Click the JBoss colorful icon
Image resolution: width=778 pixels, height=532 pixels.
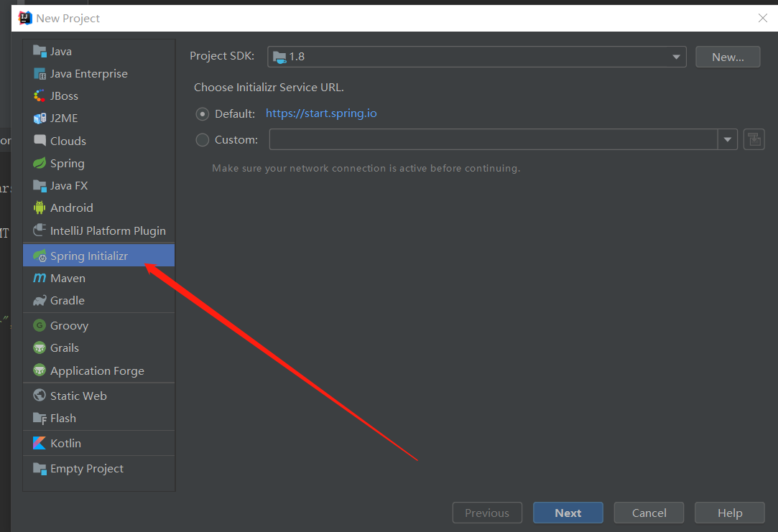click(x=40, y=95)
